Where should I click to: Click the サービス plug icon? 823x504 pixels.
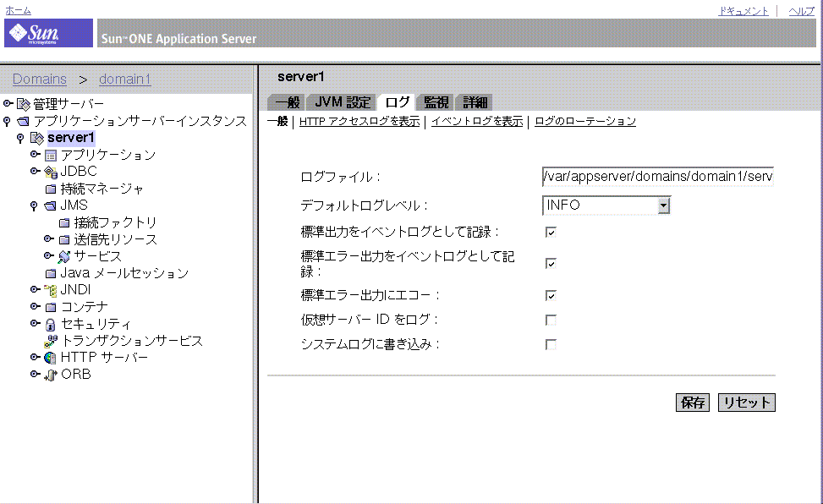tap(64, 257)
